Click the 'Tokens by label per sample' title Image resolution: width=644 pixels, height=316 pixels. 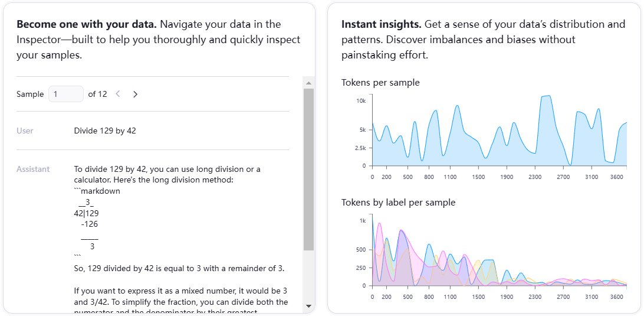tap(398, 203)
